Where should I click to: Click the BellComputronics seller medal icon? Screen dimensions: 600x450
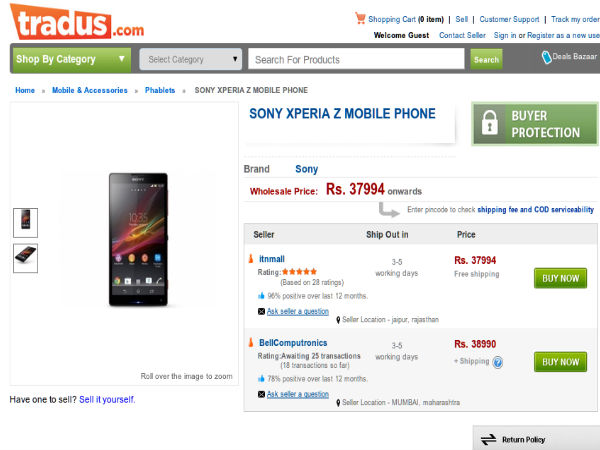(251, 342)
